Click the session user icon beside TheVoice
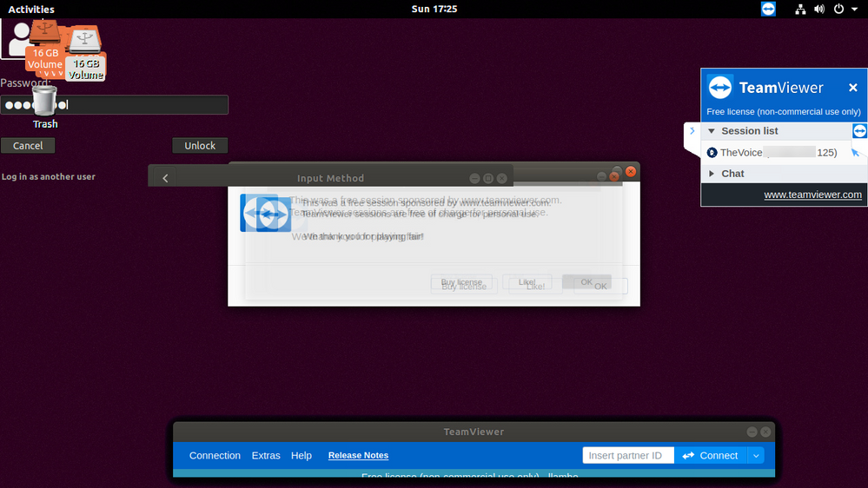Viewport: 868px width, 488px height. [712, 153]
